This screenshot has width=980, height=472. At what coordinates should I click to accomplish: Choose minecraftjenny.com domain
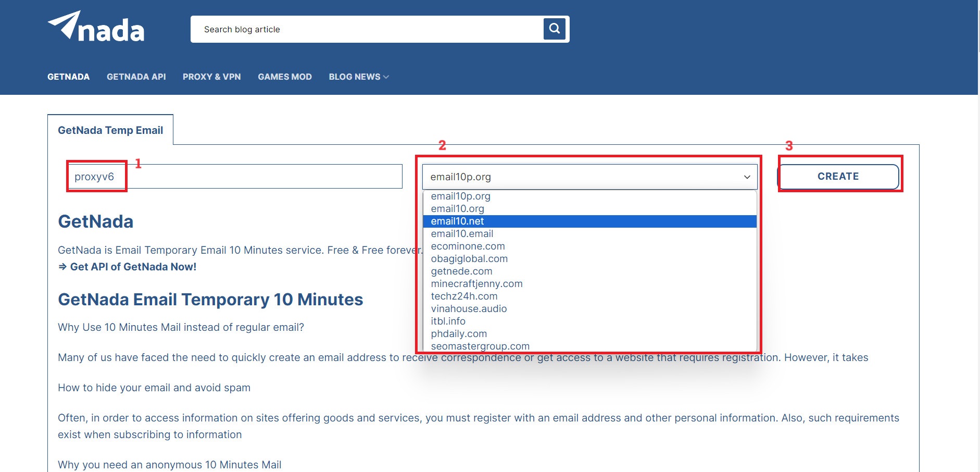[x=589, y=284]
